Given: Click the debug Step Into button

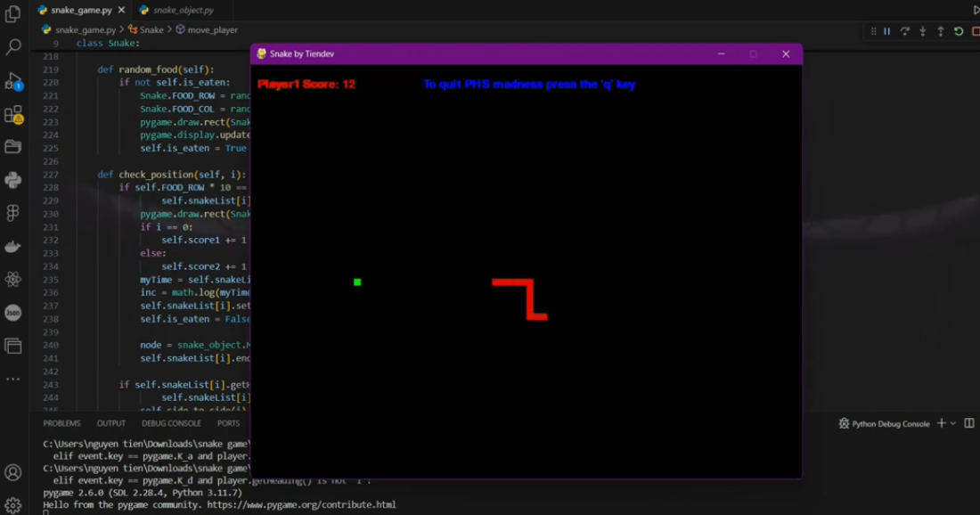Looking at the screenshot, I should pos(922,31).
